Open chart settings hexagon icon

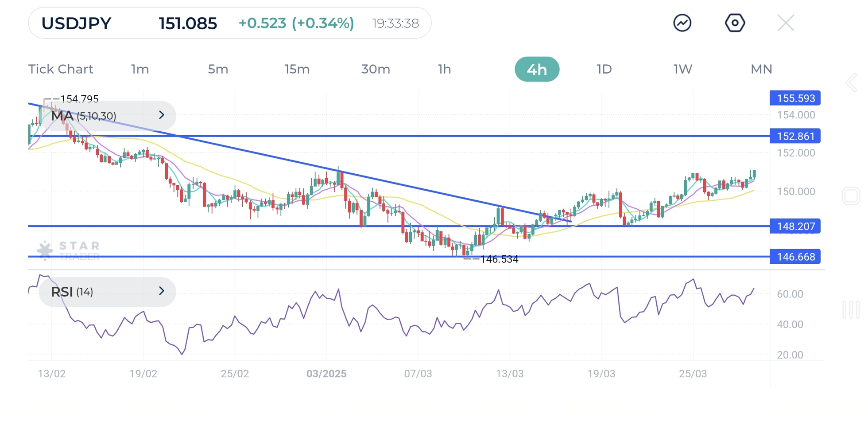click(x=735, y=23)
